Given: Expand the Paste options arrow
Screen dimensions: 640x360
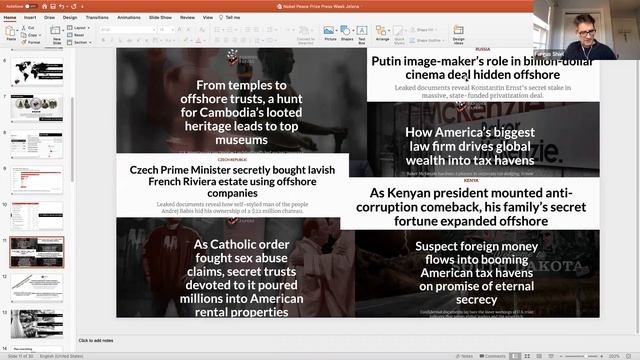Looking at the screenshot, I should [17, 32].
